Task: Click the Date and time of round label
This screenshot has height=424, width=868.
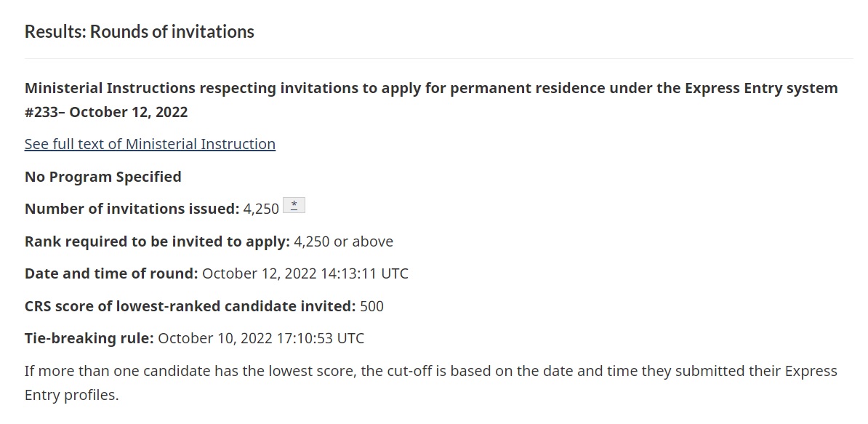Action: point(111,274)
